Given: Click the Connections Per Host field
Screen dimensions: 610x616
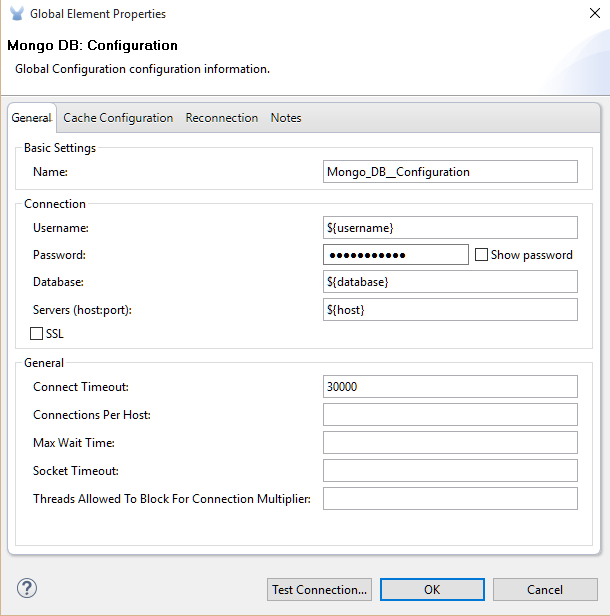Looking at the screenshot, I should [x=450, y=414].
